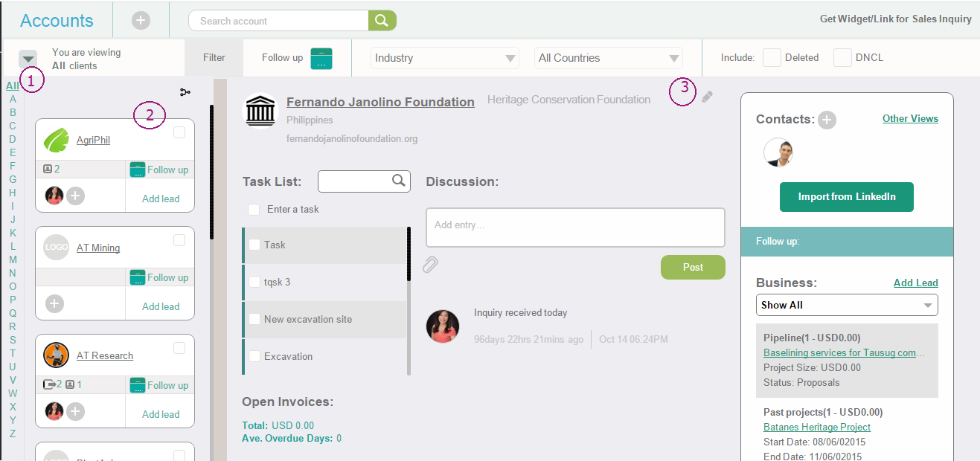
Task: Open the AgriPhil account link
Action: click(93, 140)
